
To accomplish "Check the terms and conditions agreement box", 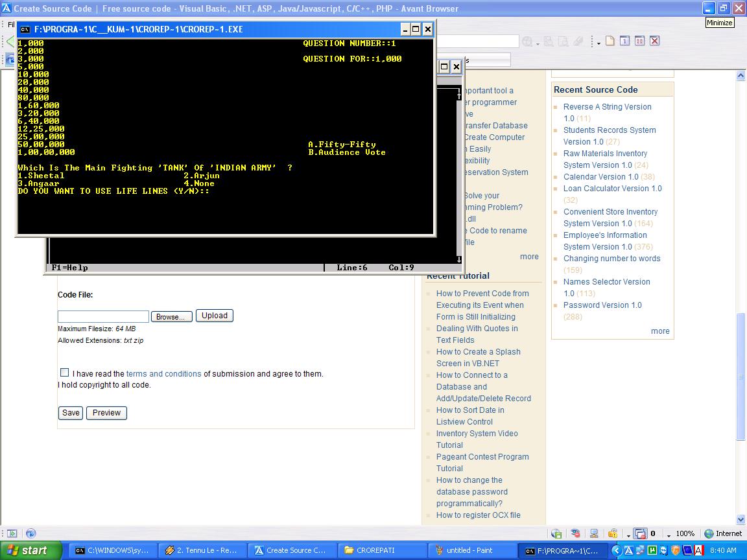I will [64, 373].
